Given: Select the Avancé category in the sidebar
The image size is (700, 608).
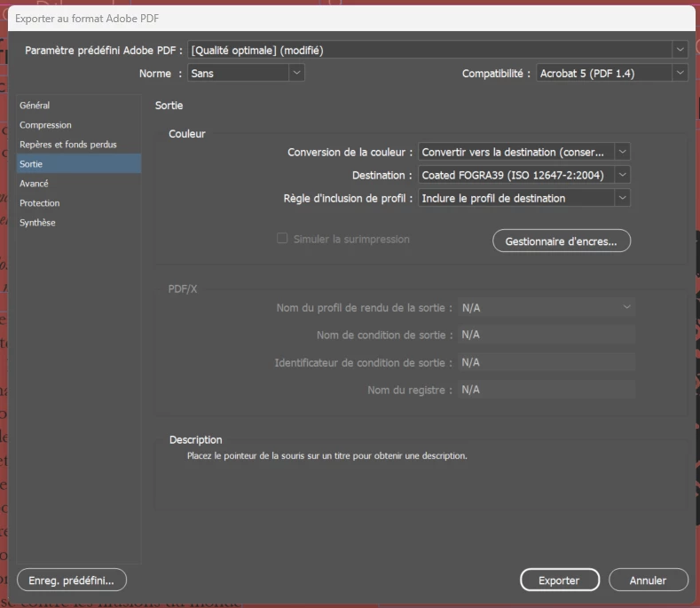Looking at the screenshot, I should point(79,184).
